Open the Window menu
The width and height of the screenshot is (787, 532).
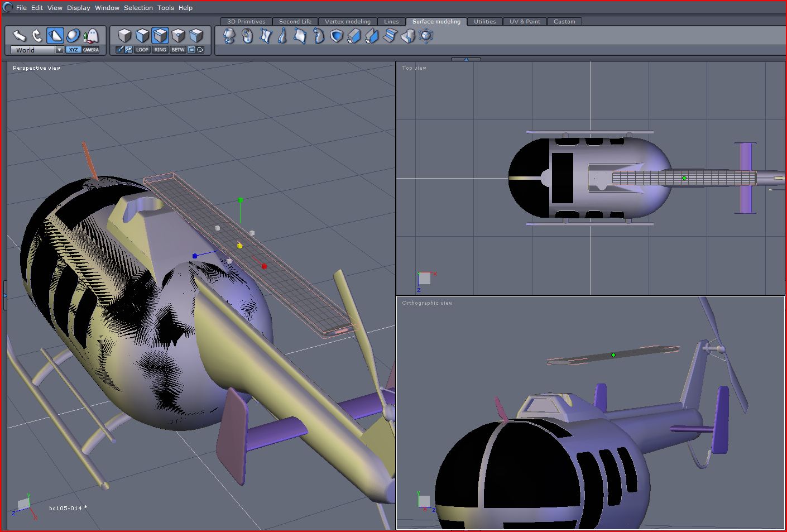point(107,8)
